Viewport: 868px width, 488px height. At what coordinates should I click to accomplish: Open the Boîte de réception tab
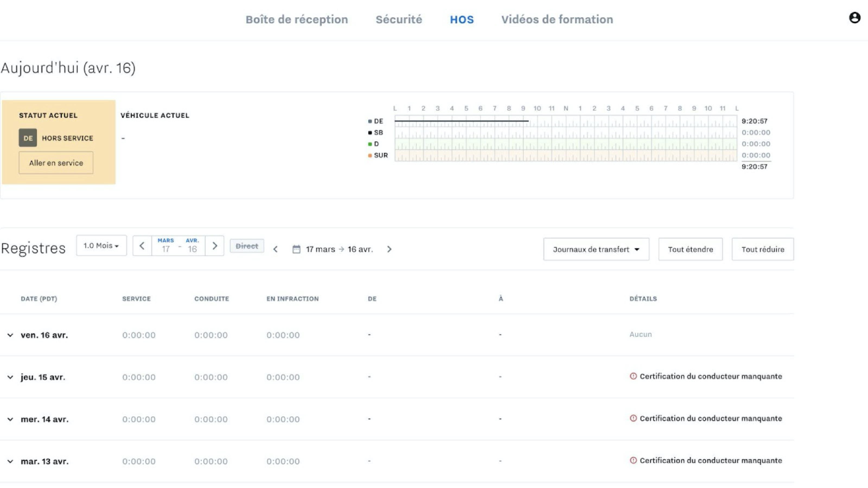pyautogui.click(x=296, y=20)
